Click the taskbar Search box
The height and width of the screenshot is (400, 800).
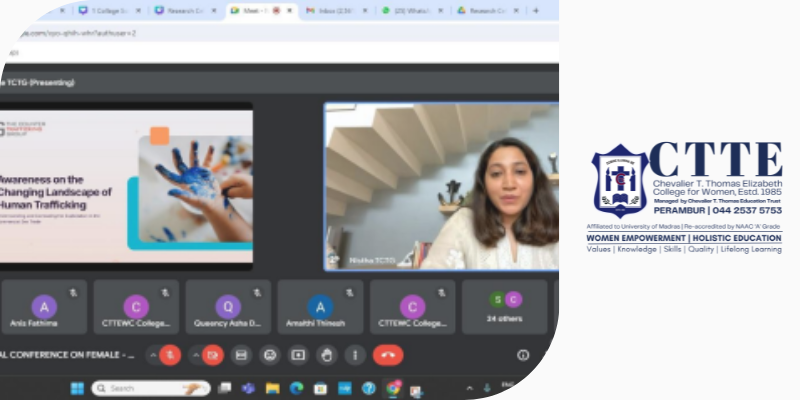pyautogui.click(x=151, y=389)
